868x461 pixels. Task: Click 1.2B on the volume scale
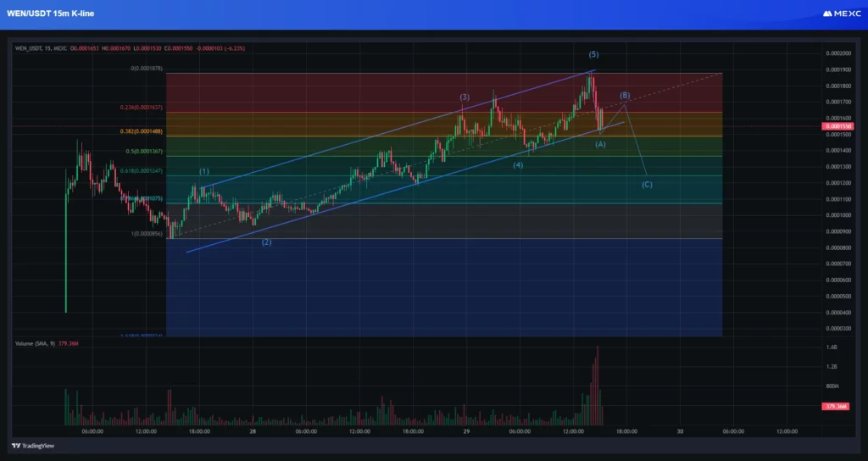point(832,366)
